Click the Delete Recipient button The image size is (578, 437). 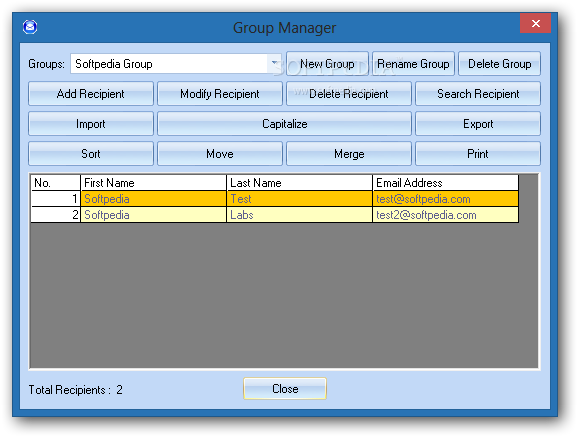coord(349,94)
